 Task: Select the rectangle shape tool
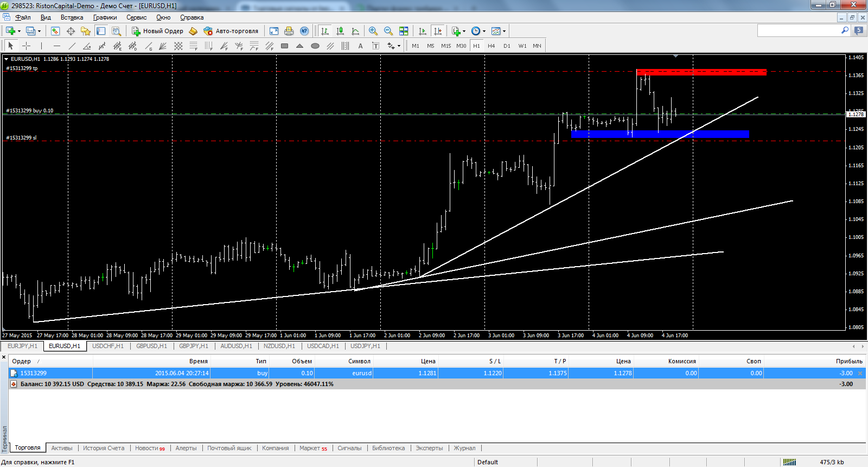[x=284, y=46]
